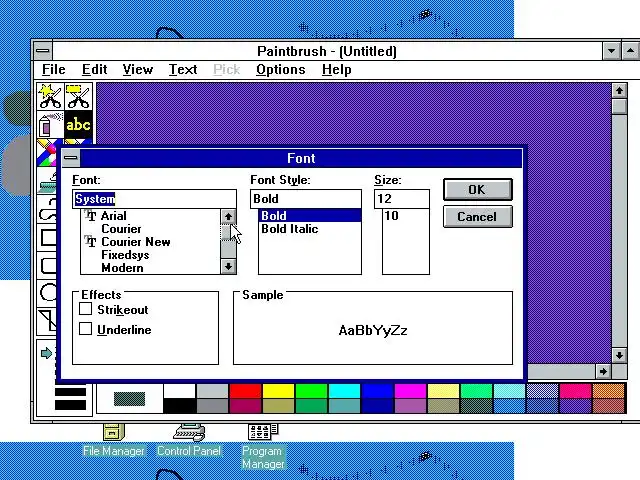Choose Courier New in the font list
Screen dimensions: 640x480
[151, 242]
